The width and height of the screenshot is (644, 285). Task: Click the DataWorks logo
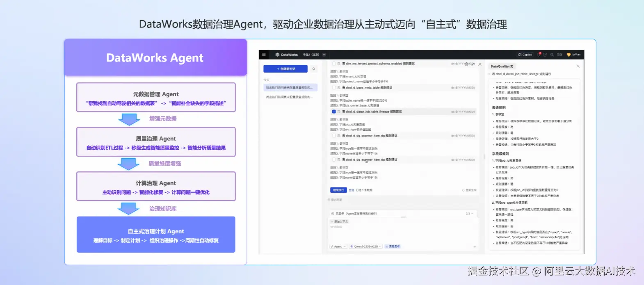pos(287,55)
